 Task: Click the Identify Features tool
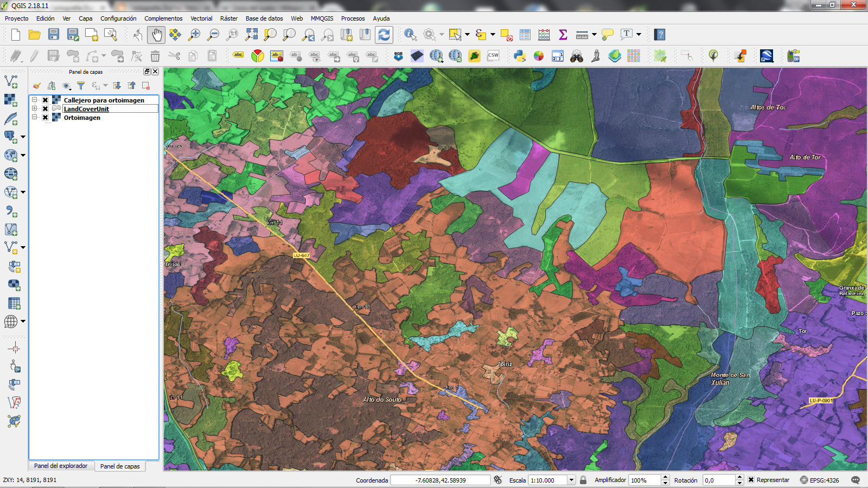(x=410, y=35)
